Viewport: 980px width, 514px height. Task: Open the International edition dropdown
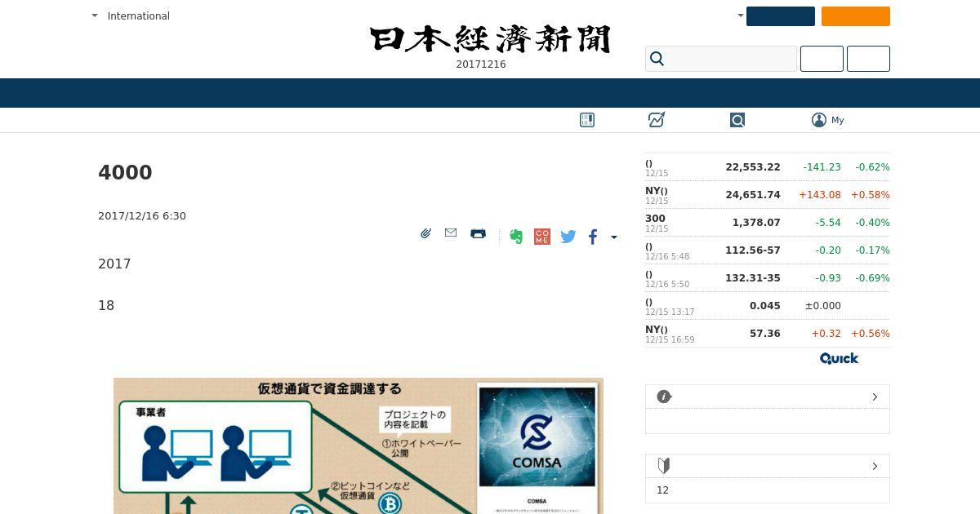(x=131, y=16)
